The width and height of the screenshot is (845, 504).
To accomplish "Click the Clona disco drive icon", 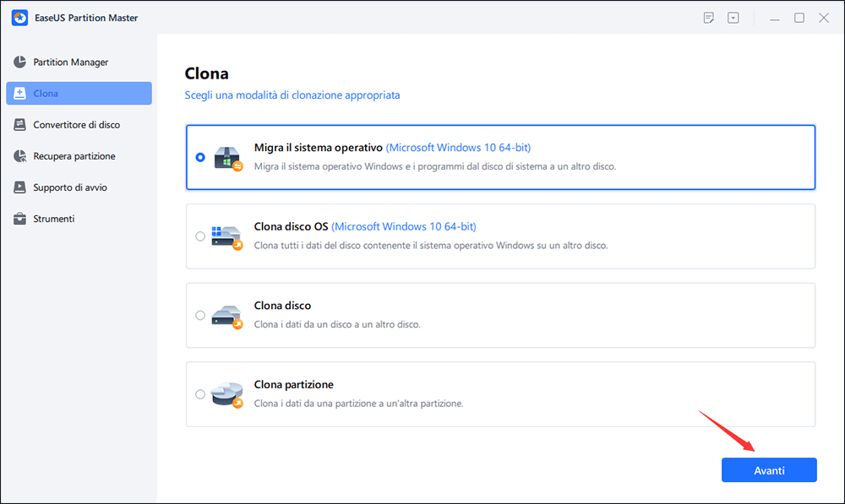I will click(x=226, y=317).
